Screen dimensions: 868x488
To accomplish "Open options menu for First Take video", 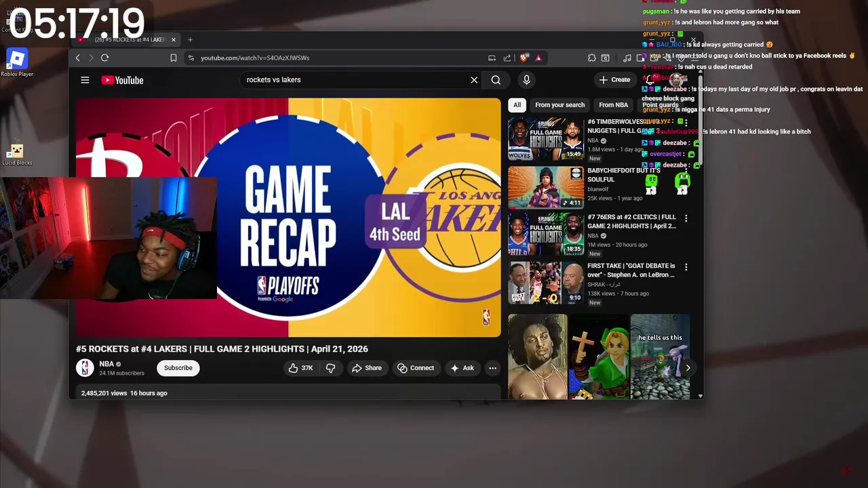I will point(686,267).
